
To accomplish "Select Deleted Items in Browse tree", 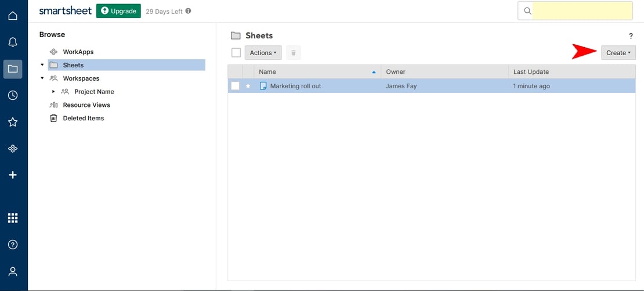I will point(83,118).
